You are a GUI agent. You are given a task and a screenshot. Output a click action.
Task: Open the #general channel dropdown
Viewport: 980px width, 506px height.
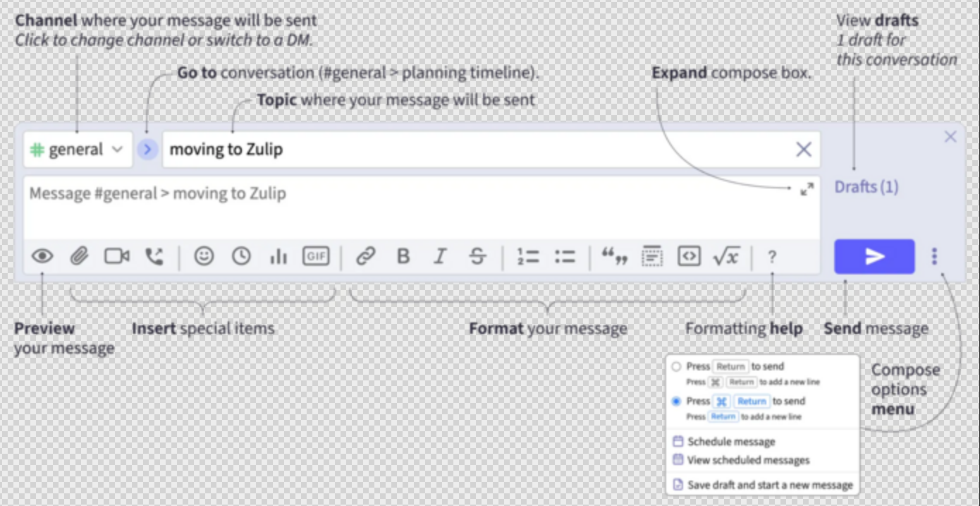[78, 150]
